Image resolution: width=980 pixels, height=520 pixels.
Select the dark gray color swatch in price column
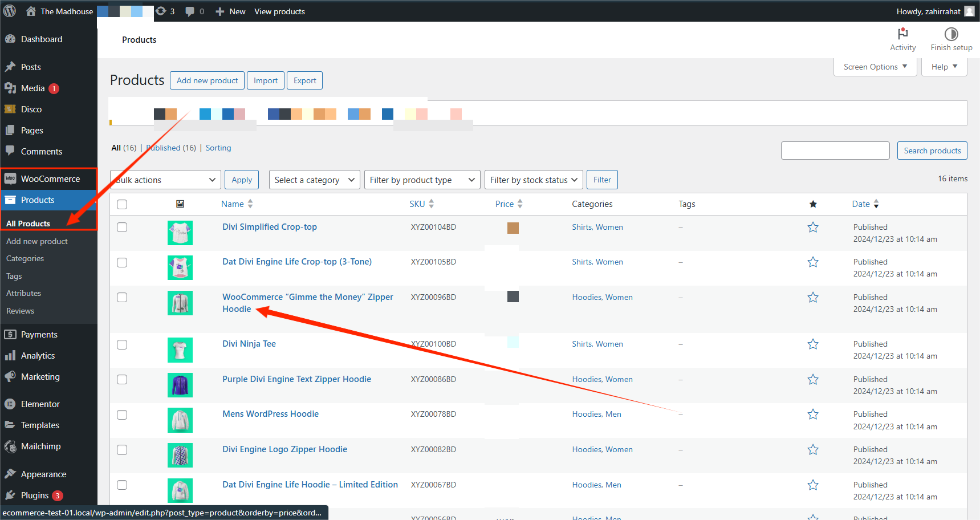[x=513, y=296]
